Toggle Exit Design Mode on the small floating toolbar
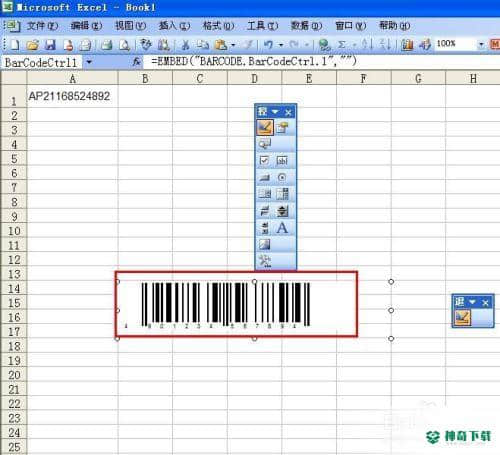This screenshot has height=455, width=500. click(x=462, y=317)
